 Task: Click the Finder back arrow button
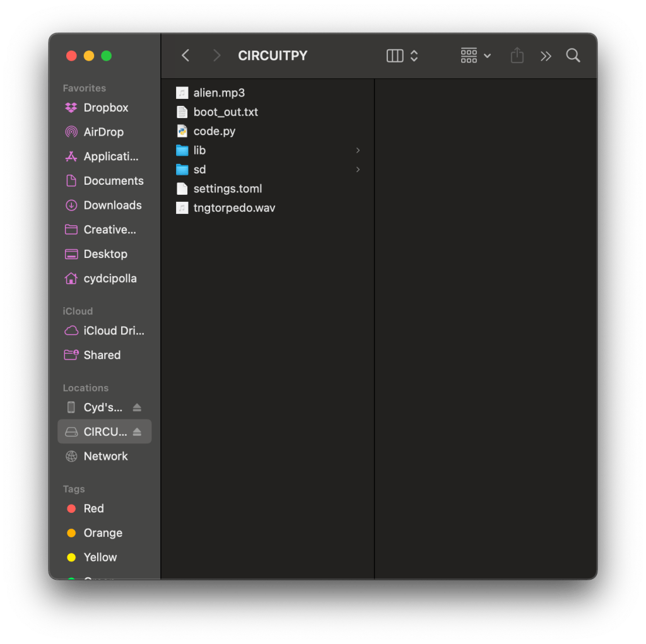pos(185,56)
